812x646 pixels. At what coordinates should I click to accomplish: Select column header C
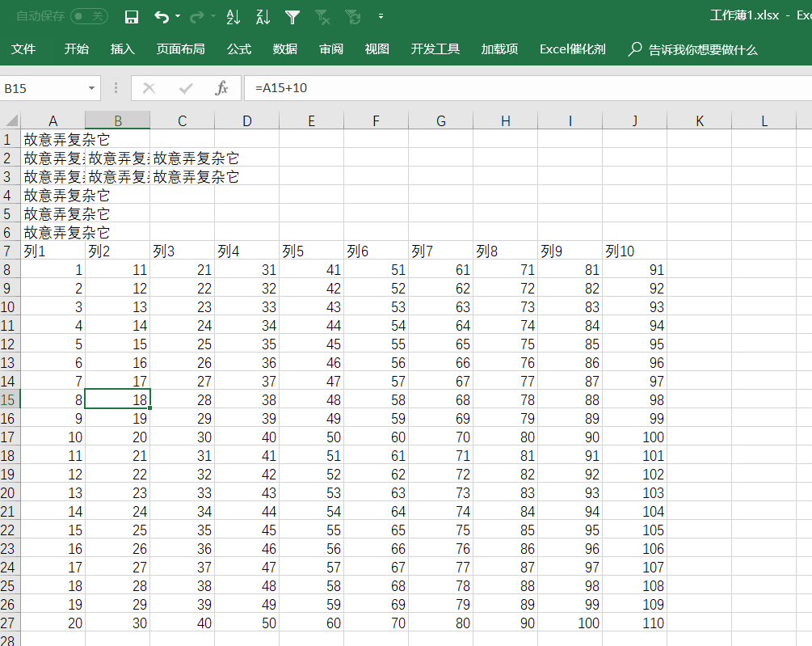click(183, 120)
